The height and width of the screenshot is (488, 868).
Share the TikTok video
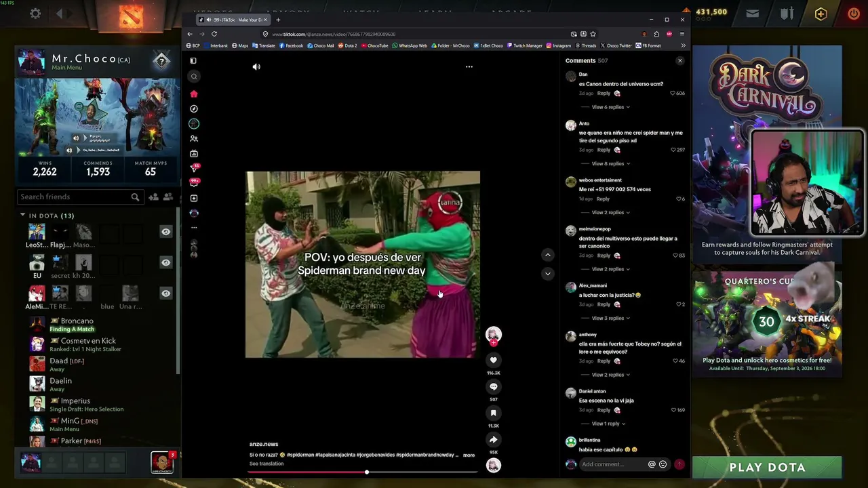coord(494,439)
